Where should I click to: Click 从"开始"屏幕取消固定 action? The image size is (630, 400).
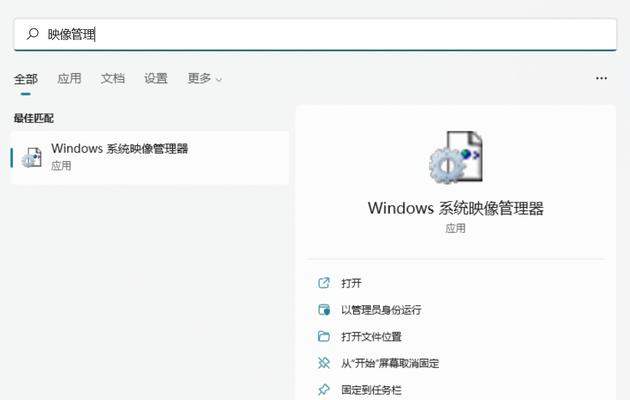(x=390, y=363)
